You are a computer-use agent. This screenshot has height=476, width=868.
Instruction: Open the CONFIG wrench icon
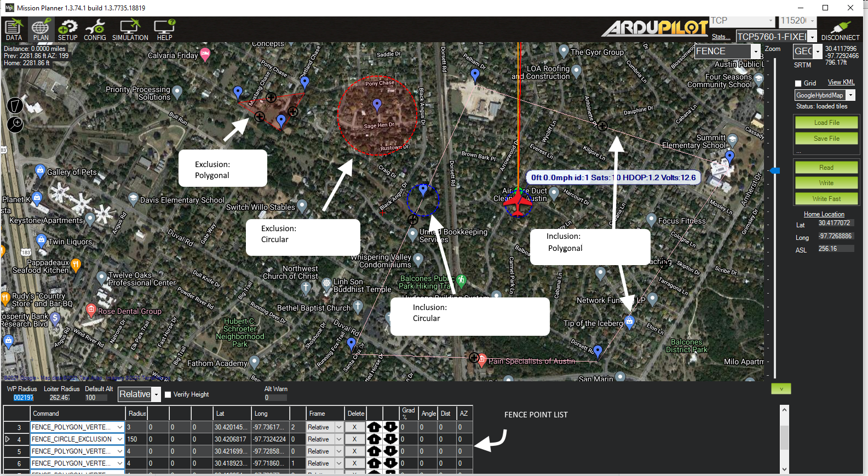(95, 30)
